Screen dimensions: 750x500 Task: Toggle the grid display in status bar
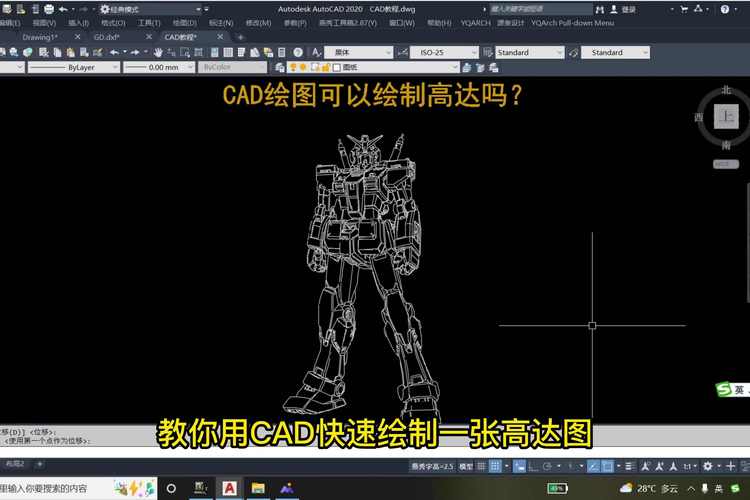(482, 466)
